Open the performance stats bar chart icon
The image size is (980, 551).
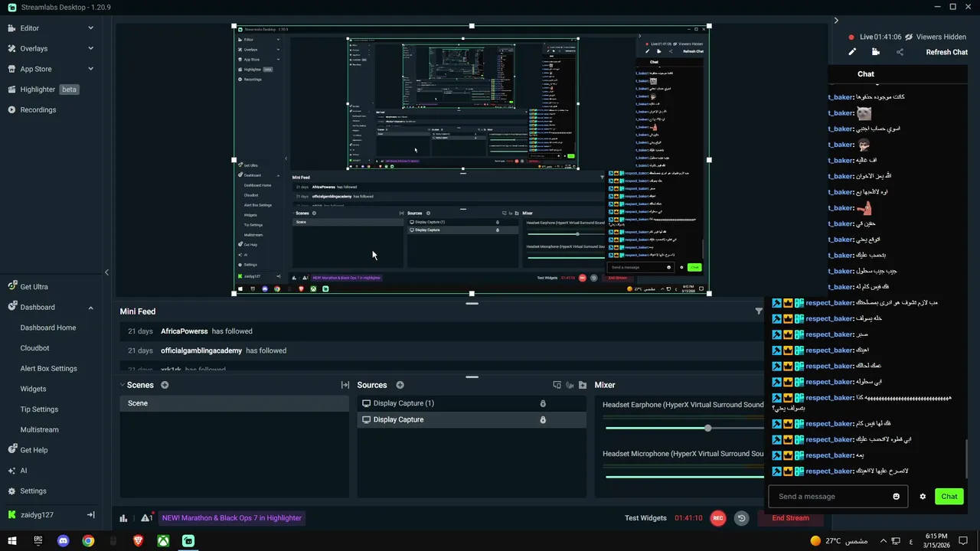point(123,518)
